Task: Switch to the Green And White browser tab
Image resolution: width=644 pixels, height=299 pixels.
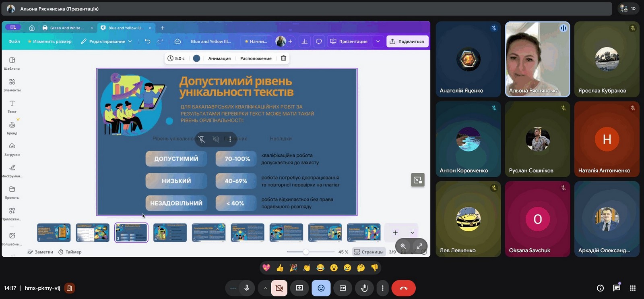Action: click(66, 28)
